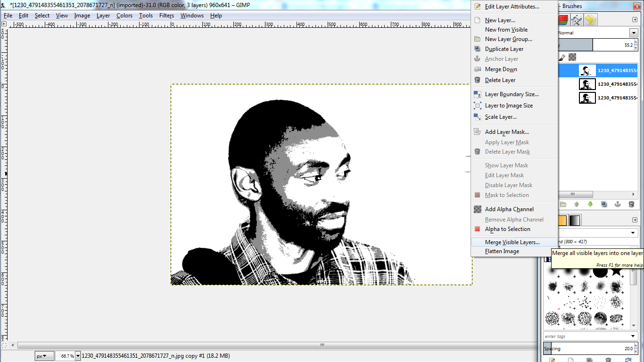Open the Layer menu

[103, 16]
